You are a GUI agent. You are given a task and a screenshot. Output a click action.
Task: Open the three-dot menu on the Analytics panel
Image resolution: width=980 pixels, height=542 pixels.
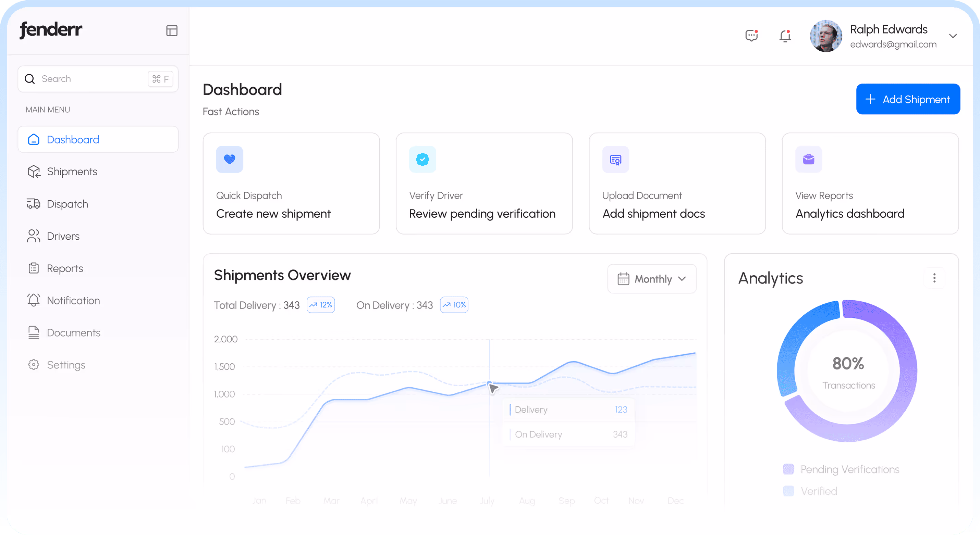[x=935, y=278]
